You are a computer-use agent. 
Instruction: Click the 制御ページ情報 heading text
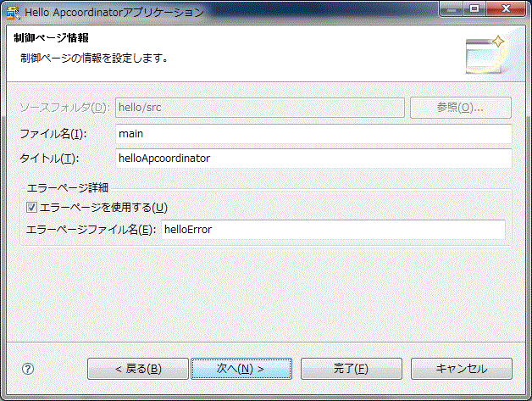tap(52, 39)
